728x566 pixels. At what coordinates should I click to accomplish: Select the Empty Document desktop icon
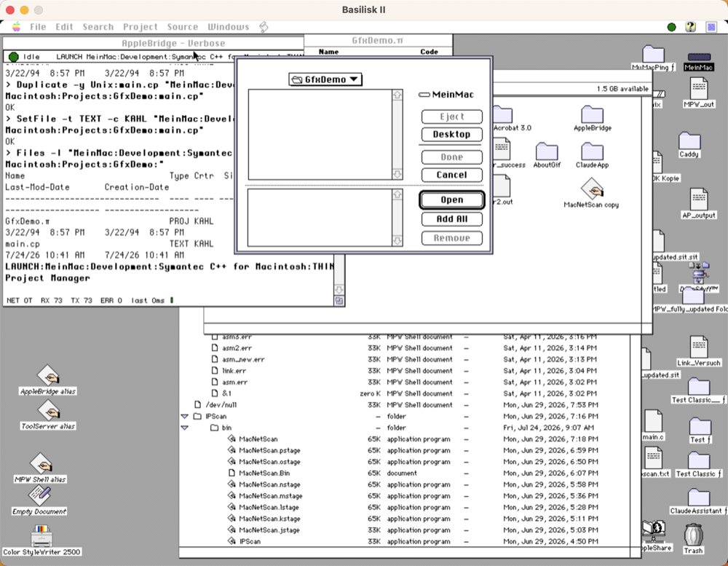coord(39,496)
